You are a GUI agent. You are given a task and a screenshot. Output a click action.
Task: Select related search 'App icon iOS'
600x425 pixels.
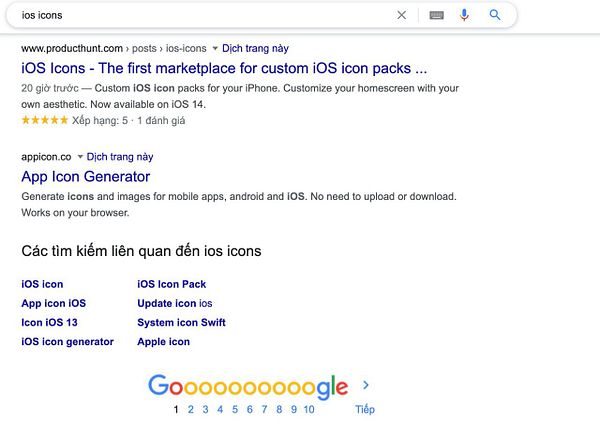pyautogui.click(x=54, y=303)
